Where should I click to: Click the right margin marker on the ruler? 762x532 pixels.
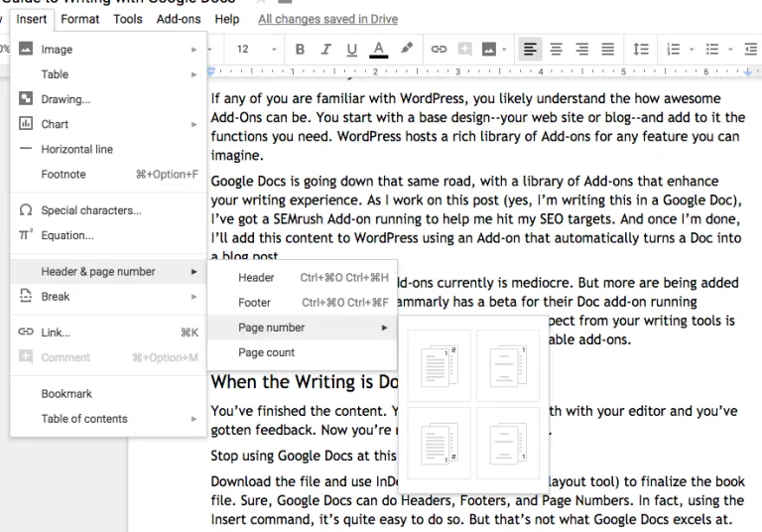pyautogui.click(x=748, y=72)
